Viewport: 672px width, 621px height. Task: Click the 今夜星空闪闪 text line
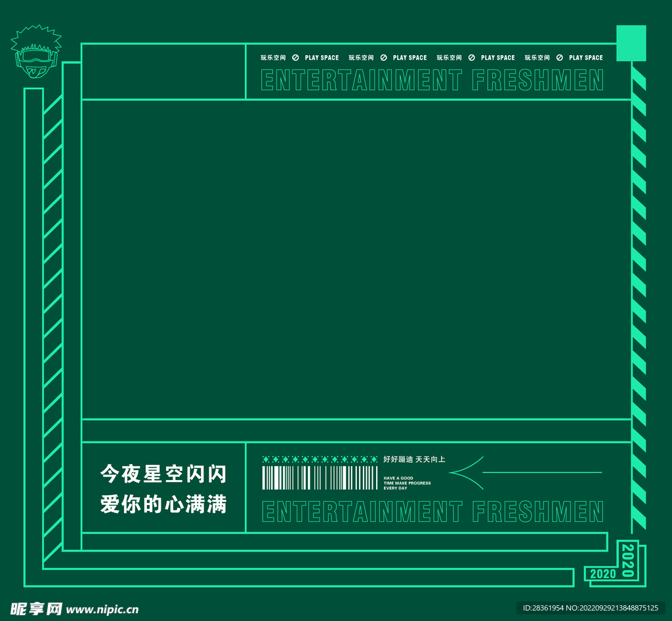(163, 473)
